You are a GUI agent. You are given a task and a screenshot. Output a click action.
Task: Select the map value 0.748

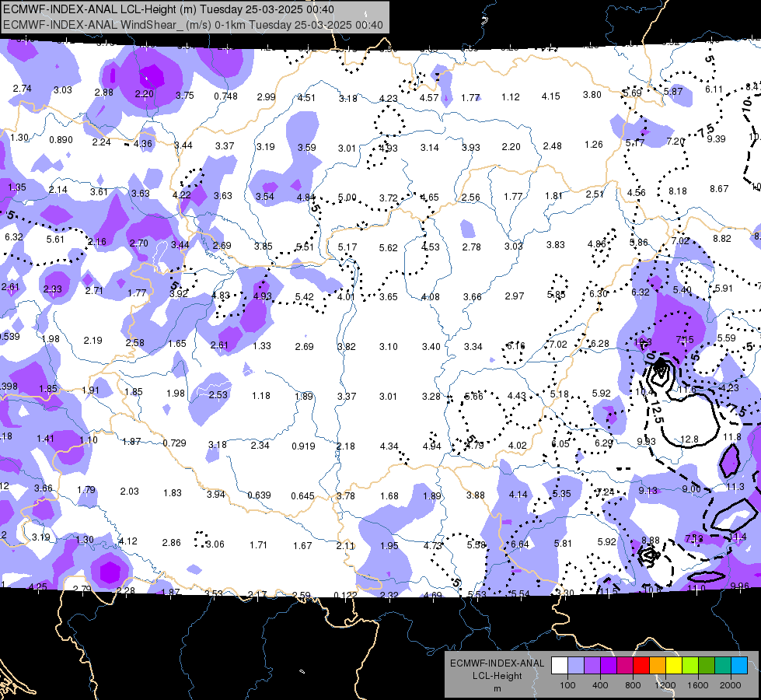click(225, 96)
